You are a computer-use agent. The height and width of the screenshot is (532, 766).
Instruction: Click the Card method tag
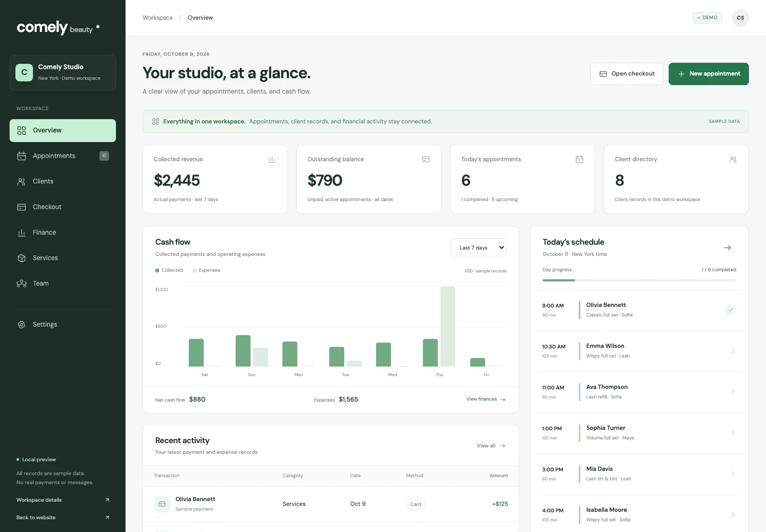(416, 504)
